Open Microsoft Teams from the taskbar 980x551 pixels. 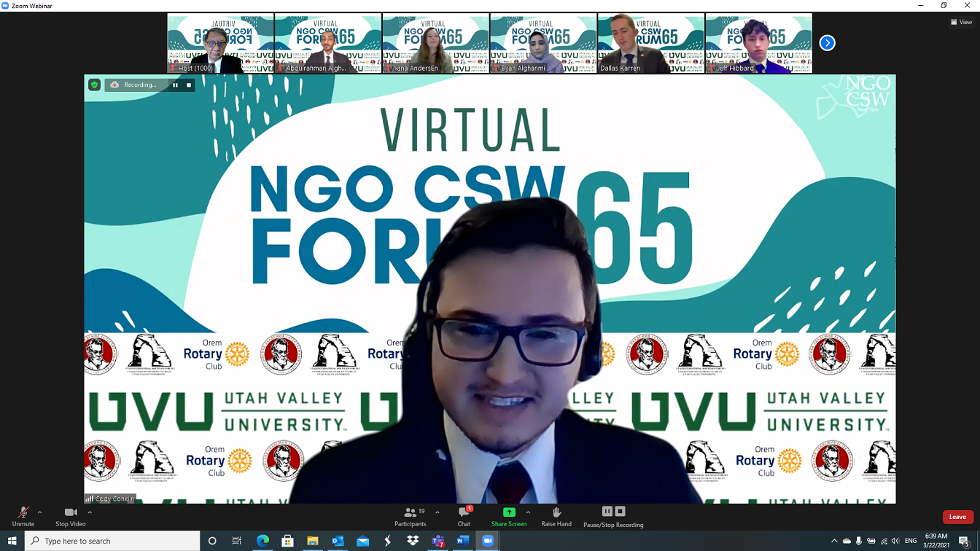click(438, 541)
